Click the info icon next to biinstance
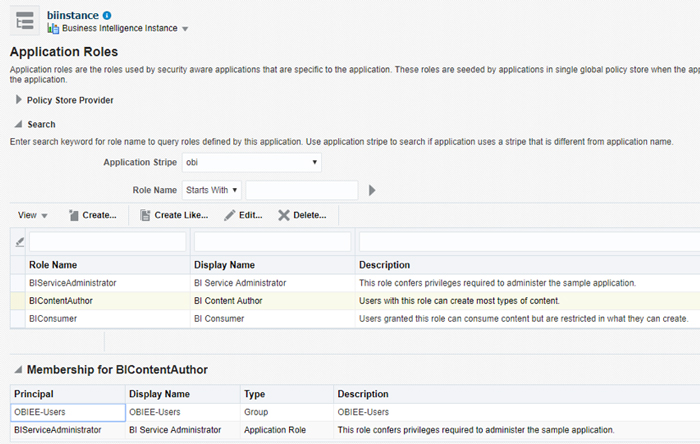The height and width of the screenshot is (444, 700). pos(107,16)
